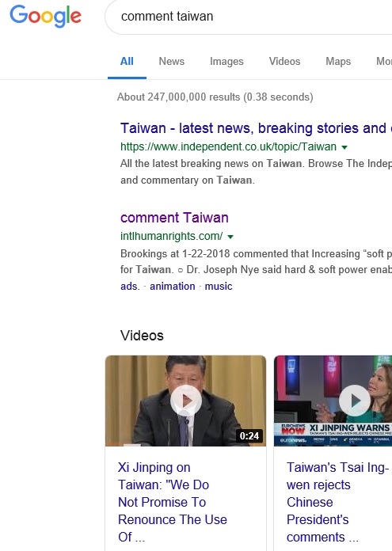Open the More search options menu

tap(384, 61)
